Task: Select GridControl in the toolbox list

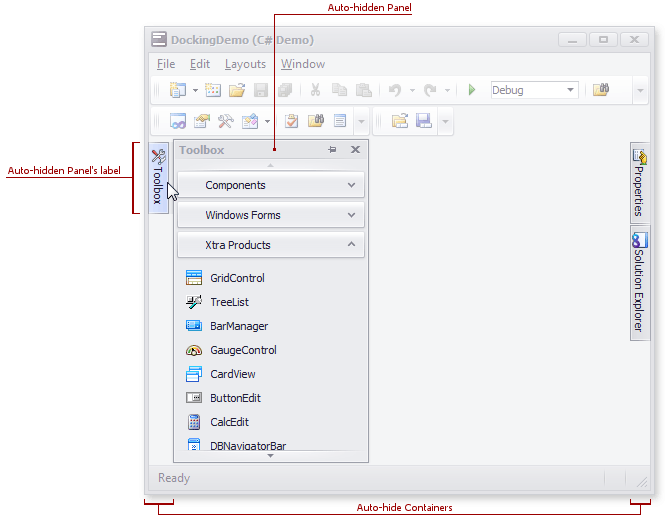Action: pyautogui.click(x=238, y=278)
